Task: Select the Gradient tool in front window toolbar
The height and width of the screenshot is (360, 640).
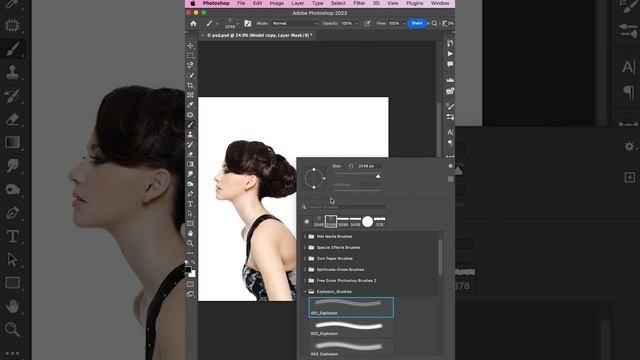Action: tap(190, 164)
